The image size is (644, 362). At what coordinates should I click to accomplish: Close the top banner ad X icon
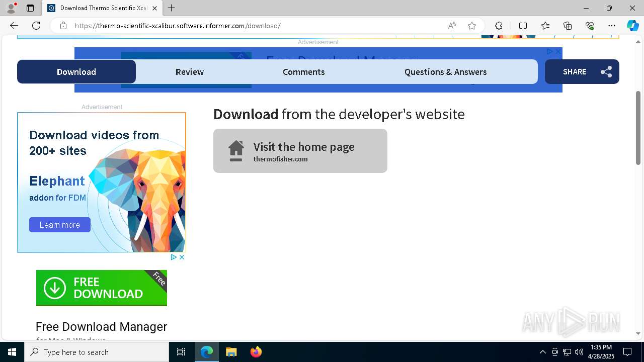pyautogui.click(x=558, y=51)
